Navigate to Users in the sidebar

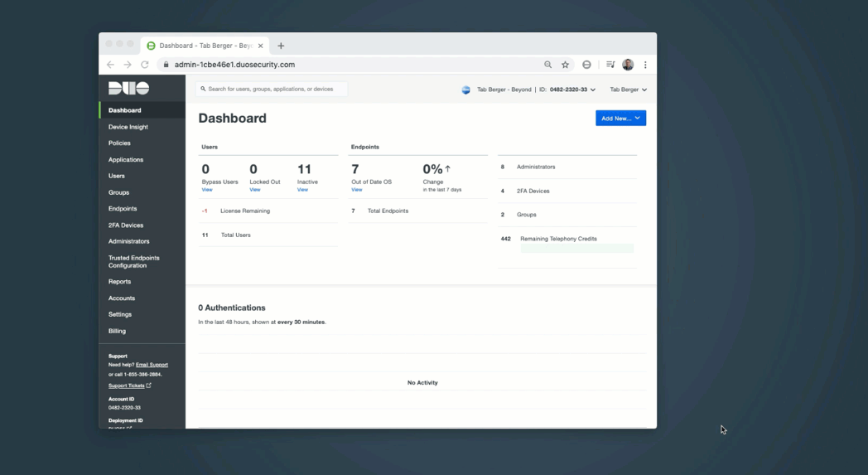(116, 176)
